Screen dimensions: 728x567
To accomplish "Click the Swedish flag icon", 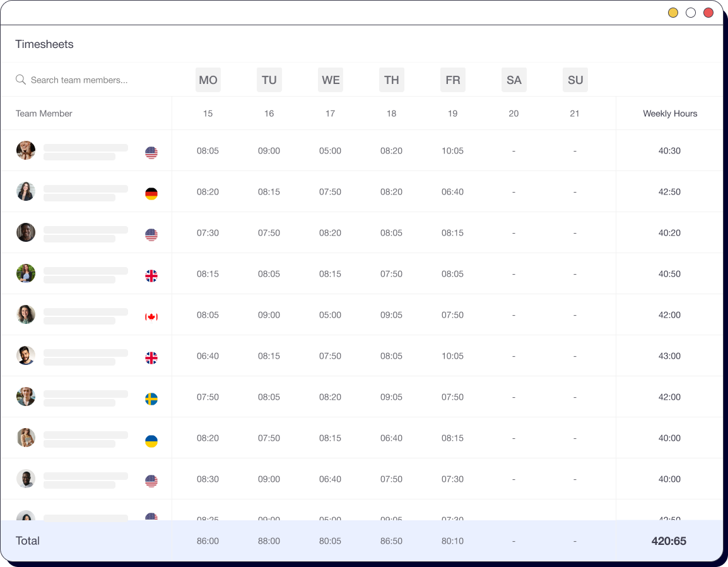I will pos(151,399).
